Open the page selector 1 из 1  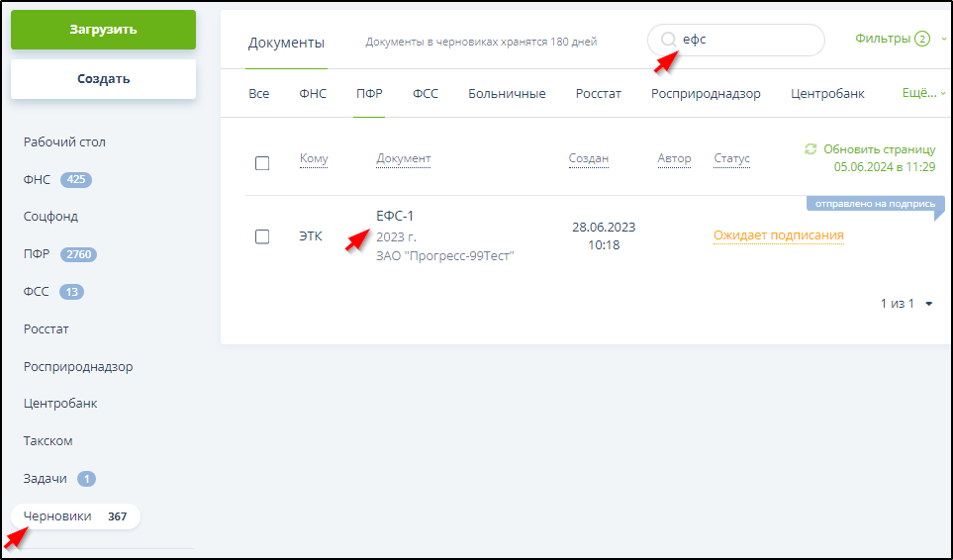tap(906, 304)
